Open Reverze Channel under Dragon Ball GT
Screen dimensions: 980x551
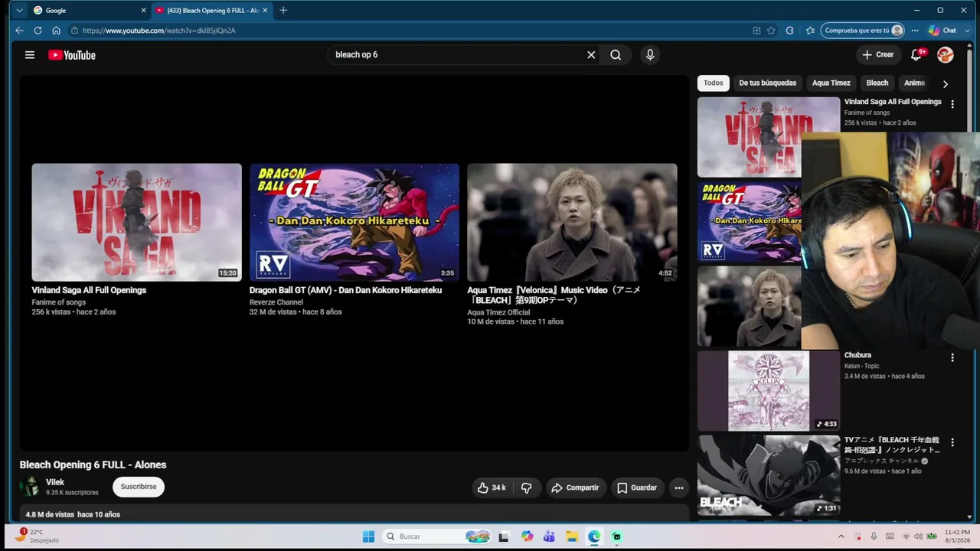coord(276,302)
